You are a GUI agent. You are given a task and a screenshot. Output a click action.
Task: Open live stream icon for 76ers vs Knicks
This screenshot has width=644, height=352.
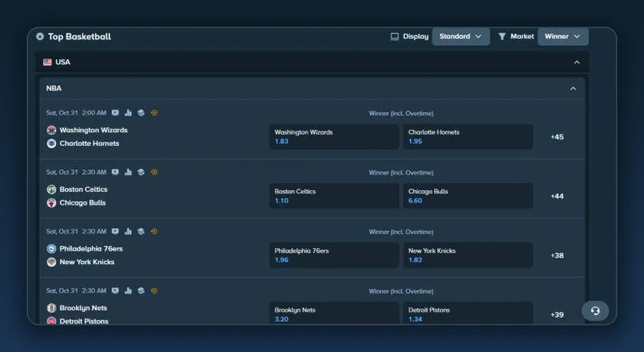click(x=115, y=231)
